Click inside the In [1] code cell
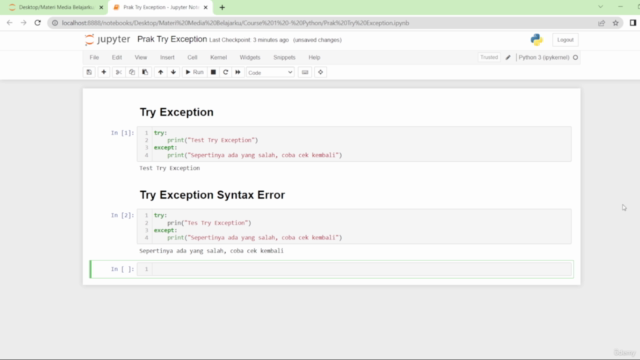Image resolution: width=640 pixels, height=360 pixels. point(354,144)
